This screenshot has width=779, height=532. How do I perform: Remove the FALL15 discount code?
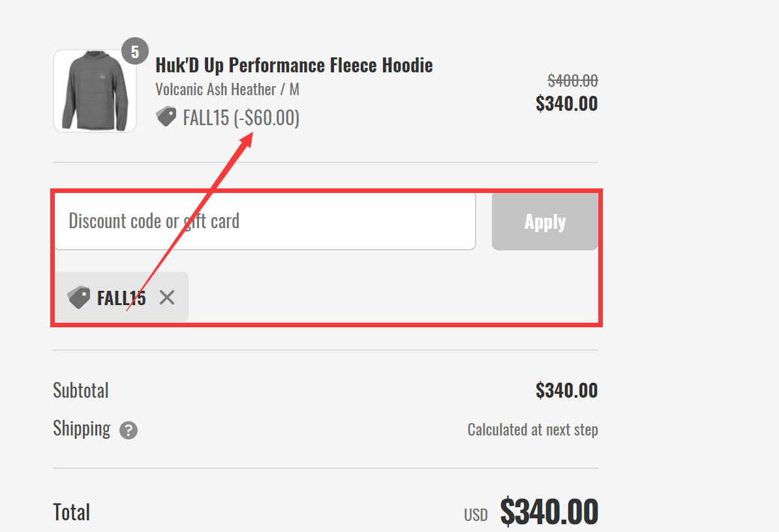click(167, 297)
